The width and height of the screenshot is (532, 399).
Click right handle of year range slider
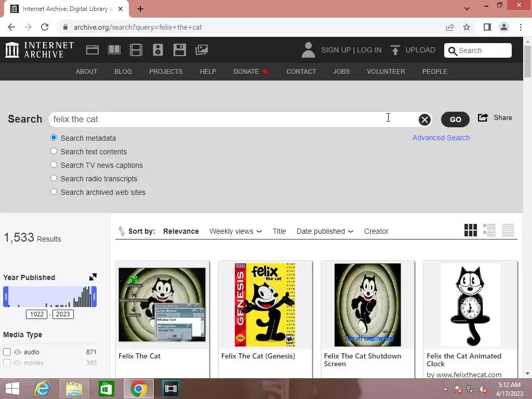(x=94, y=297)
